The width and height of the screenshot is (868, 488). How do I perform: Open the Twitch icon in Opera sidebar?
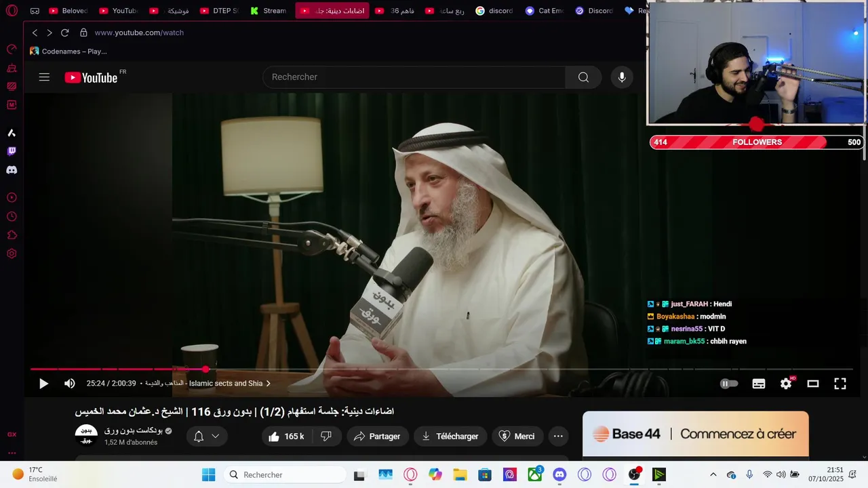point(12,151)
